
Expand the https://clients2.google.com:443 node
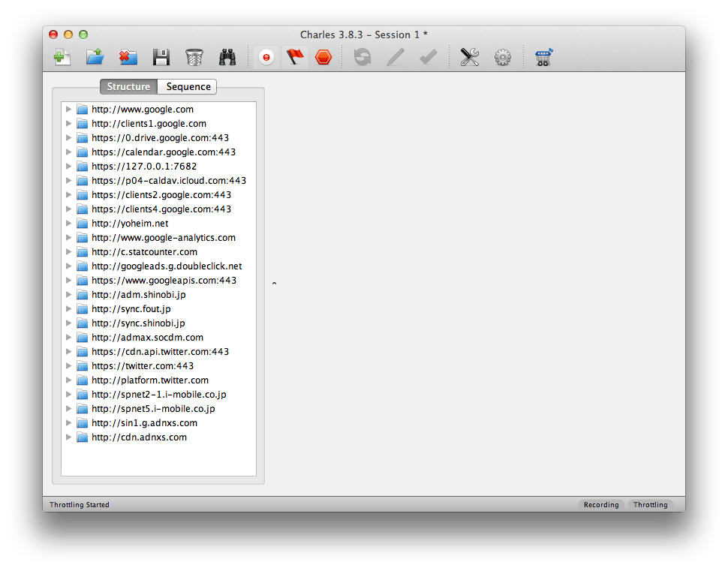pyautogui.click(x=69, y=194)
